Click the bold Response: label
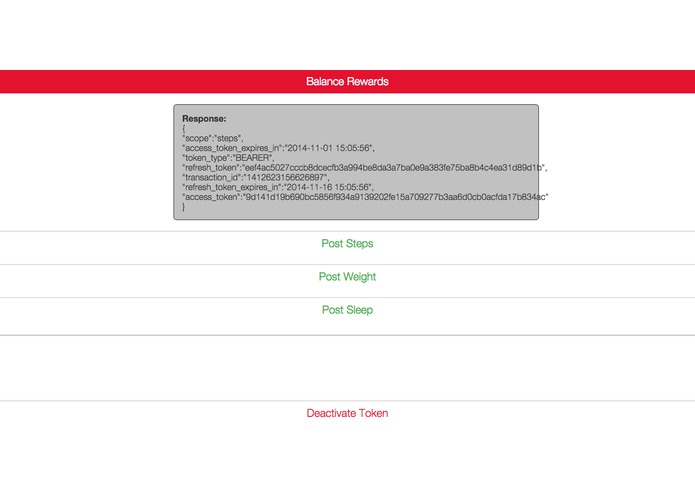Image resolution: width=695 pixels, height=494 pixels. click(x=204, y=119)
